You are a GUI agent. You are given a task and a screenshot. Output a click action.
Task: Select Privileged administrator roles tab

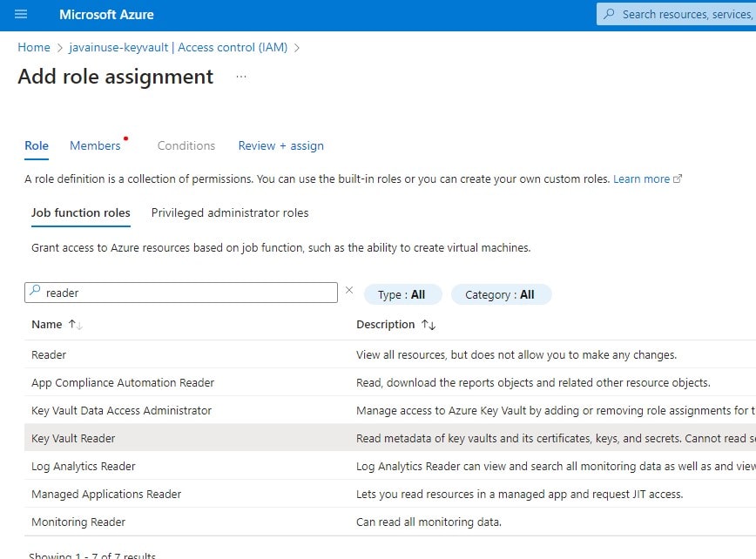[x=230, y=212]
